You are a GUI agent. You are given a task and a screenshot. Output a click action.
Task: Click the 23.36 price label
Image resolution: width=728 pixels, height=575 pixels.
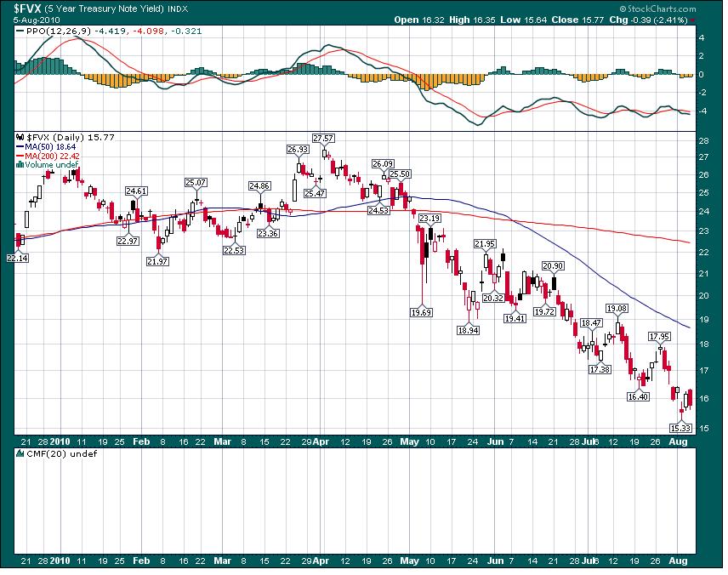(268, 234)
